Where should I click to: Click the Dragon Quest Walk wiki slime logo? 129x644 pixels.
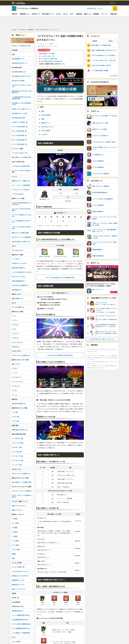pos(14,8)
